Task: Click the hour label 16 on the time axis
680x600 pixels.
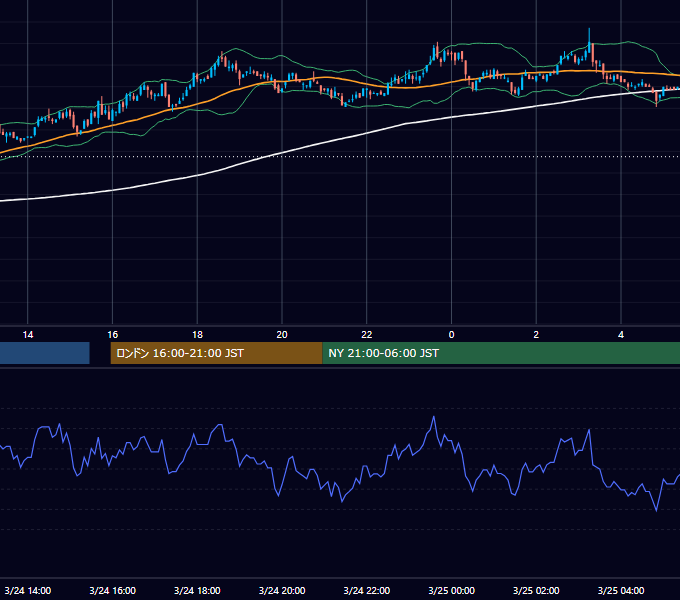Action: (x=112, y=334)
